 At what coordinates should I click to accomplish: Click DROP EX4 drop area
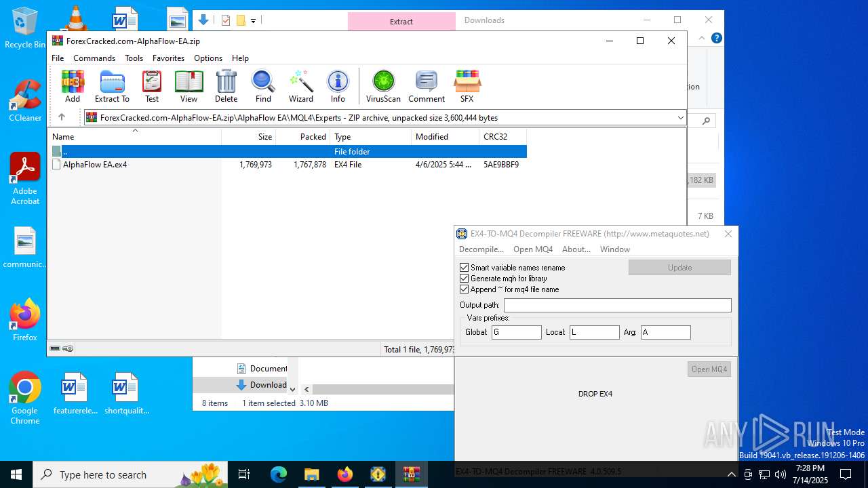click(595, 394)
